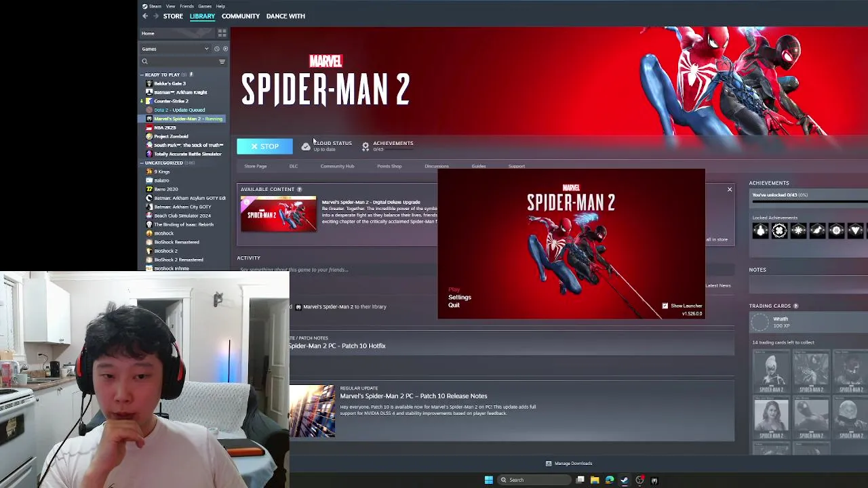The height and width of the screenshot is (488, 868).
Task: Select Dota 2 - Update Queued
Action: [x=179, y=110]
